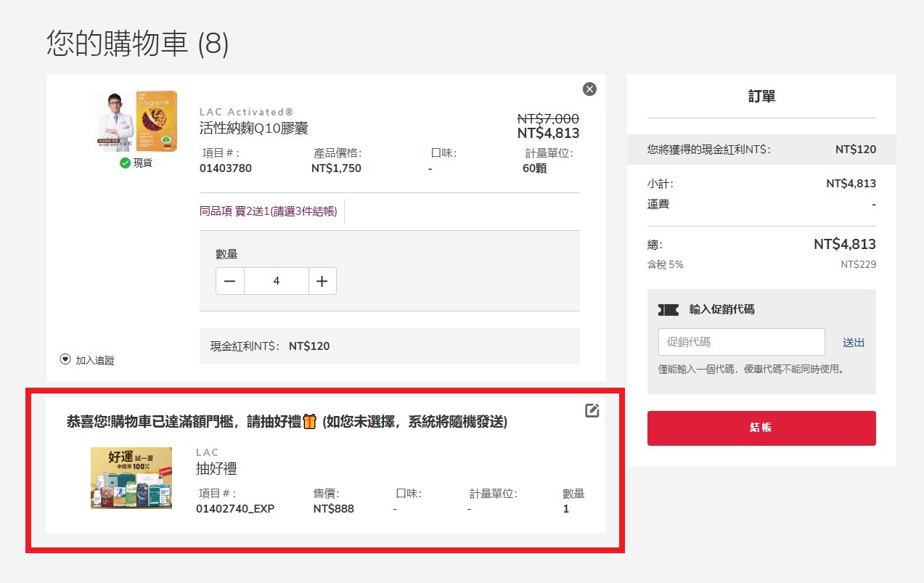
Task: Edit the lucky draw gift with the pencil icon
Action: pyautogui.click(x=592, y=411)
